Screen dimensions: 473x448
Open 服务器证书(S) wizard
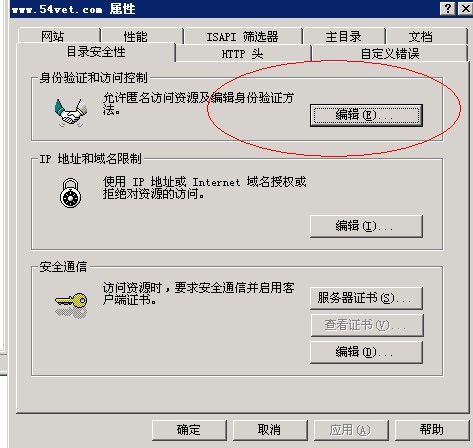(366, 298)
